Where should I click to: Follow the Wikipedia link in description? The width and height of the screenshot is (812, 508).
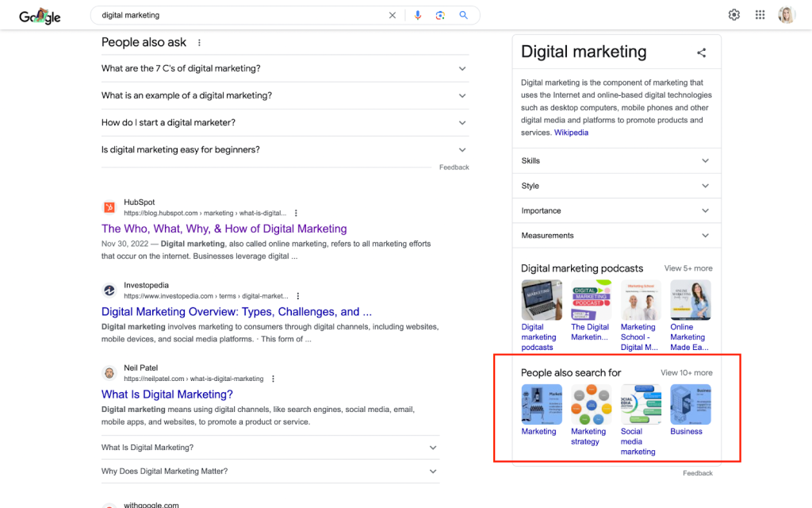pos(571,133)
